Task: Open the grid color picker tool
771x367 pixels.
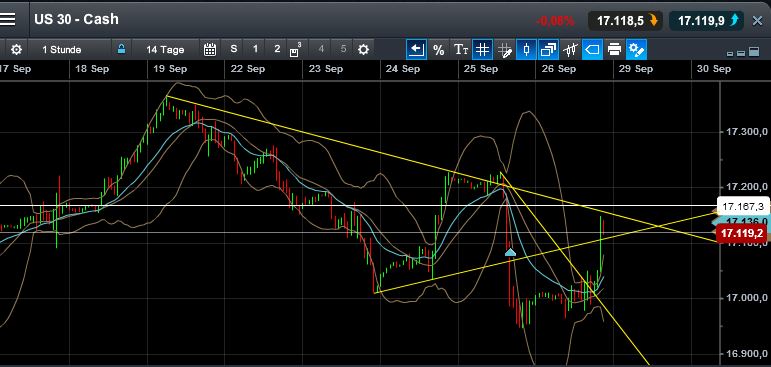Action: click(504, 50)
